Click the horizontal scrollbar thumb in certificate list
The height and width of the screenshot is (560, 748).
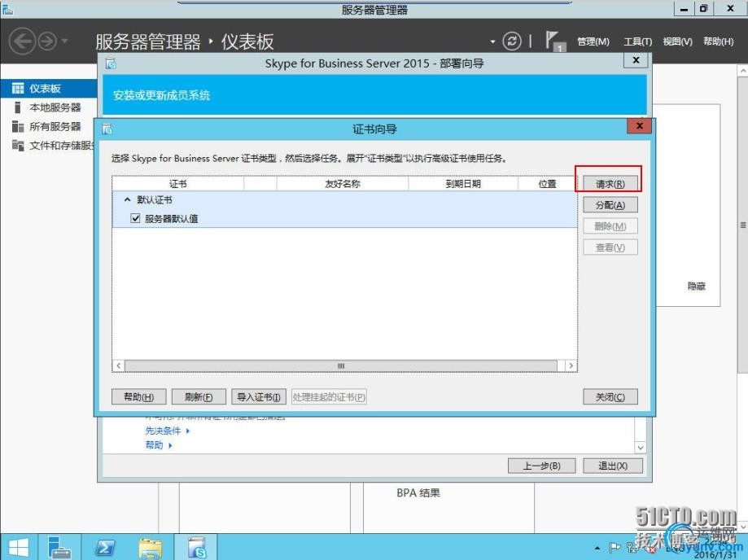tap(340, 365)
